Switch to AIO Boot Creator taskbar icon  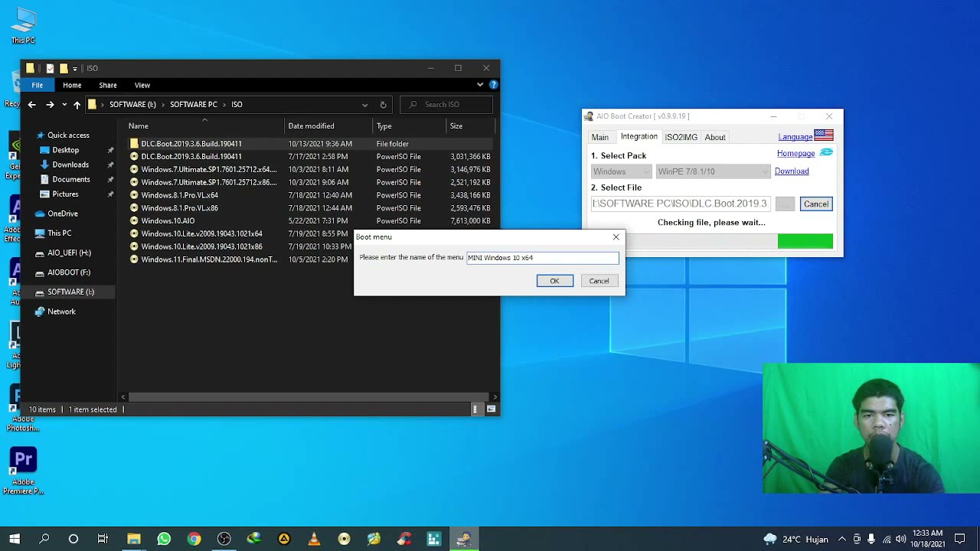point(463,539)
